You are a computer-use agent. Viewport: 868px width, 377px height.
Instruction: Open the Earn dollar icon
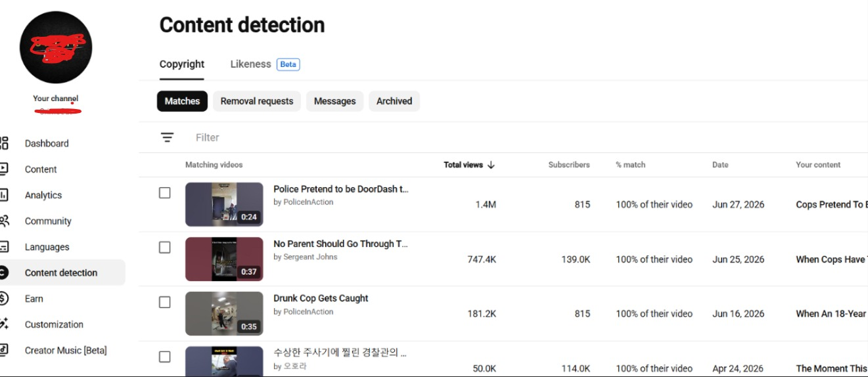(4, 298)
